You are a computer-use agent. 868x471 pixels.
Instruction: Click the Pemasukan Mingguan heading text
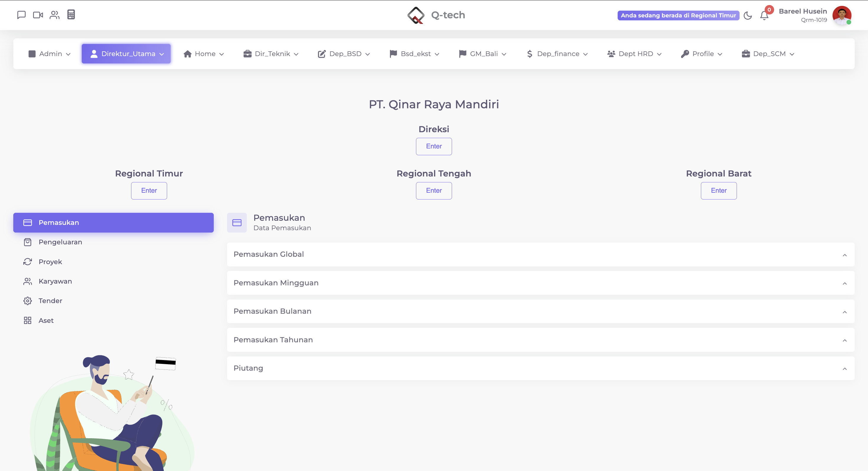tap(276, 283)
